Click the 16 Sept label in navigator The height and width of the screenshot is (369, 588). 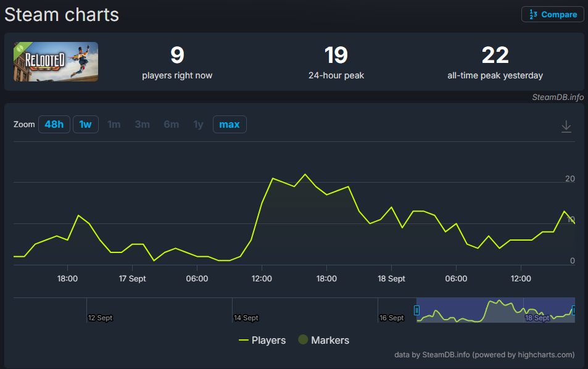[x=392, y=318]
